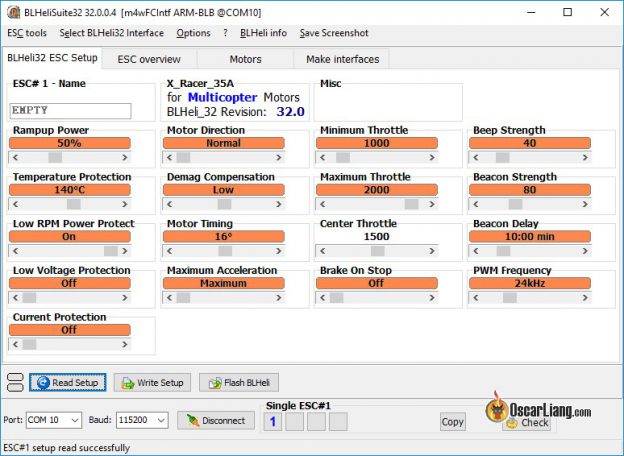Increase Rampup Power with right arrow
Viewport: 624px width, 456px height.
[125, 158]
